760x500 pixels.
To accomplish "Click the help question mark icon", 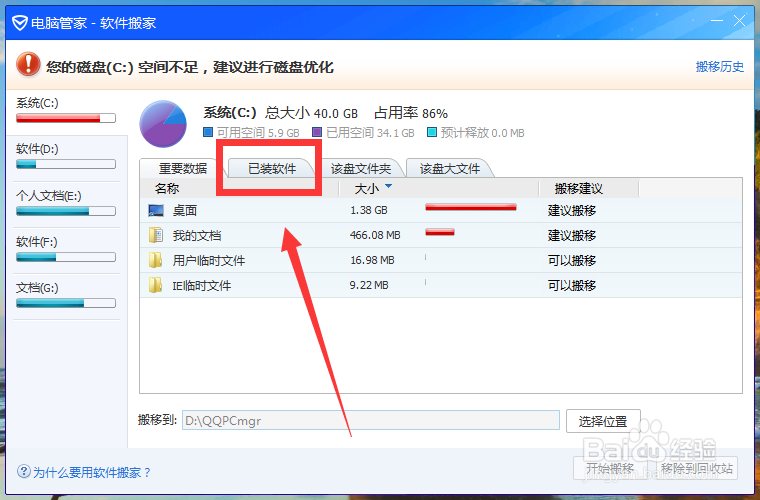I will (24, 471).
